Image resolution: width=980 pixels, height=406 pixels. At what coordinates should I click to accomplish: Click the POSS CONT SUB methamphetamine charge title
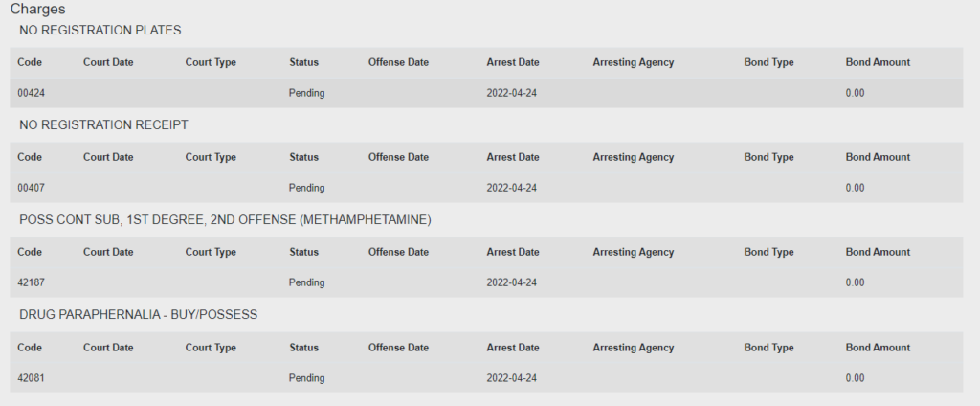point(225,220)
